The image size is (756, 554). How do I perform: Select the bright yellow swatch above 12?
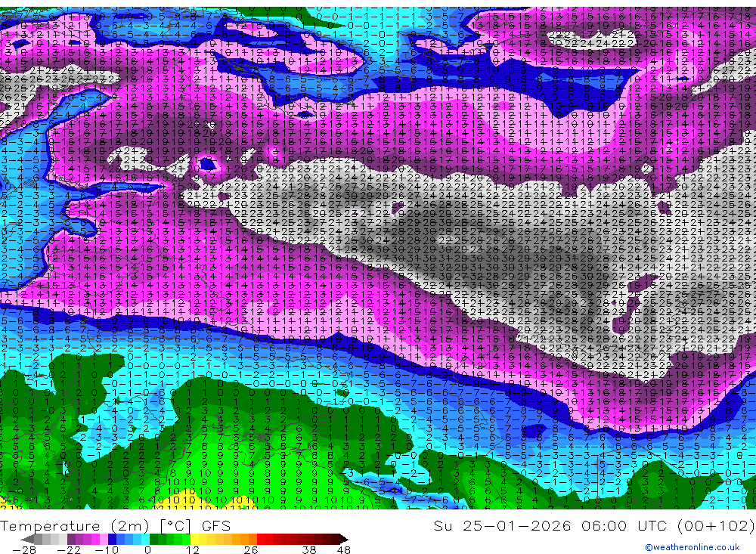pos(195,539)
